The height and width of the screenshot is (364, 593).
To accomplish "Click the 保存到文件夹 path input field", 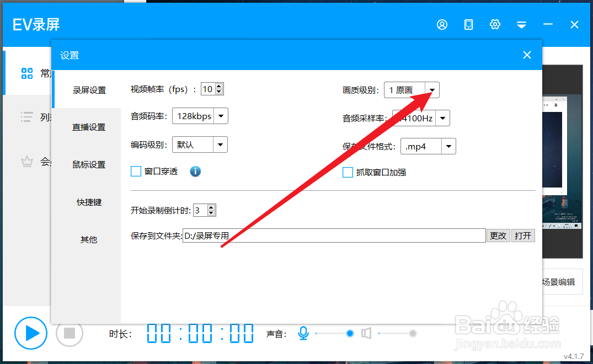I will pos(334,235).
